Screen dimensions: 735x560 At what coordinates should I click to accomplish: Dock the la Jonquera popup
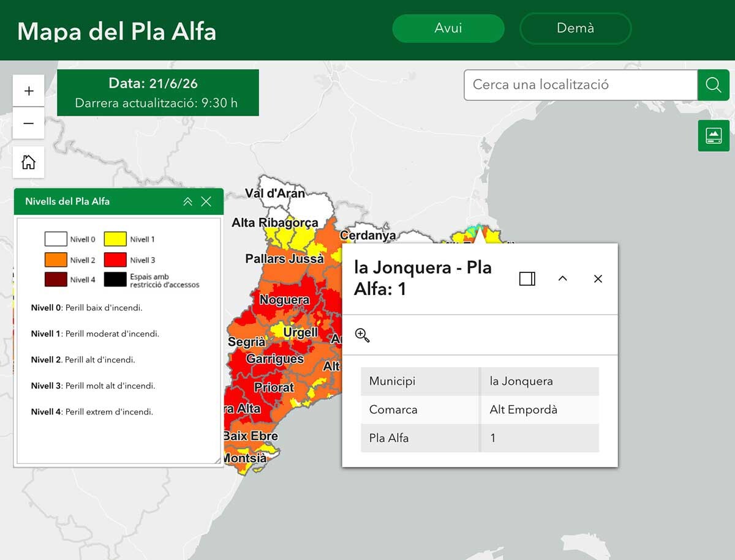[527, 278]
